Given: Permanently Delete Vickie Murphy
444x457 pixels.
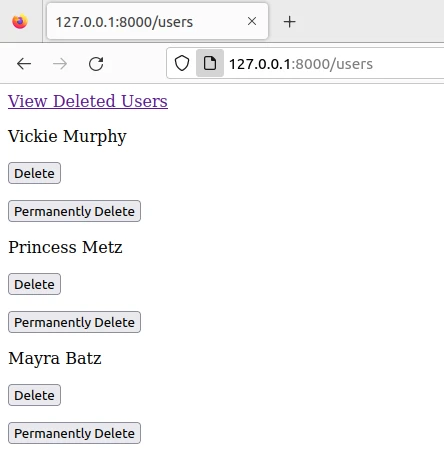Looking at the screenshot, I should pyautogui.click(x=74, y=211).
